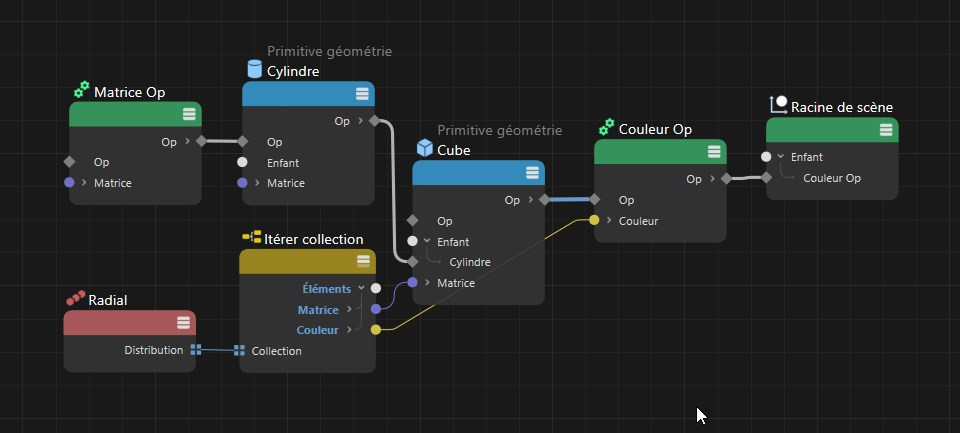This screenshot has width=960, height=433.
Task: Collapse the Enfant input on Cube node
Action: pos(427,241)
